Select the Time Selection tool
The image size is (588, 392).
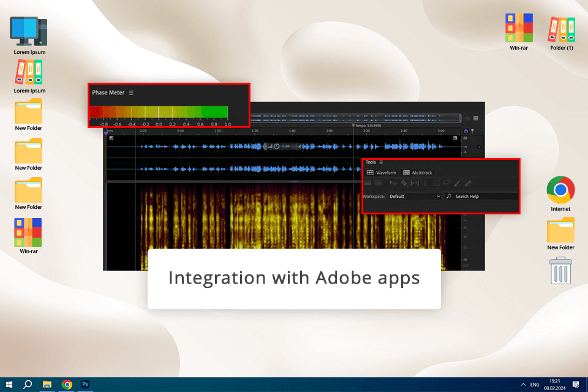coord(425,183)
